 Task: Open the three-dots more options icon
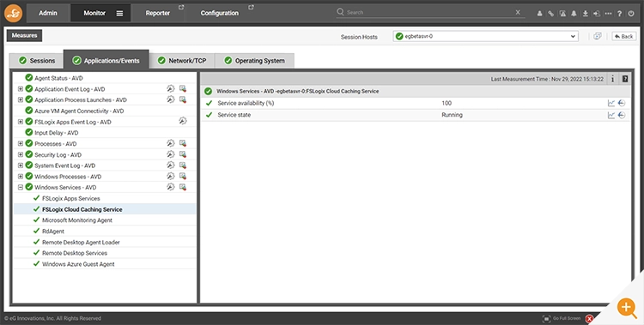pos(608,14)
